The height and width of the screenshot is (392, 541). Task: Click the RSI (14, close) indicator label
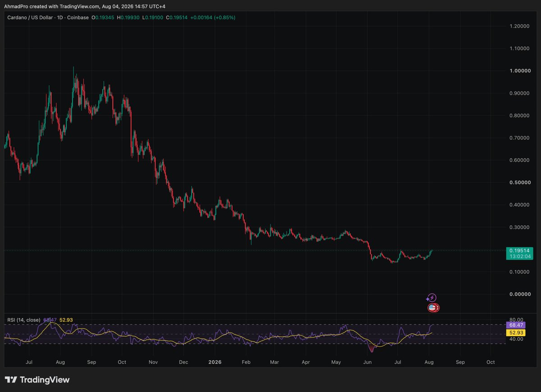(x=23, y=320)
